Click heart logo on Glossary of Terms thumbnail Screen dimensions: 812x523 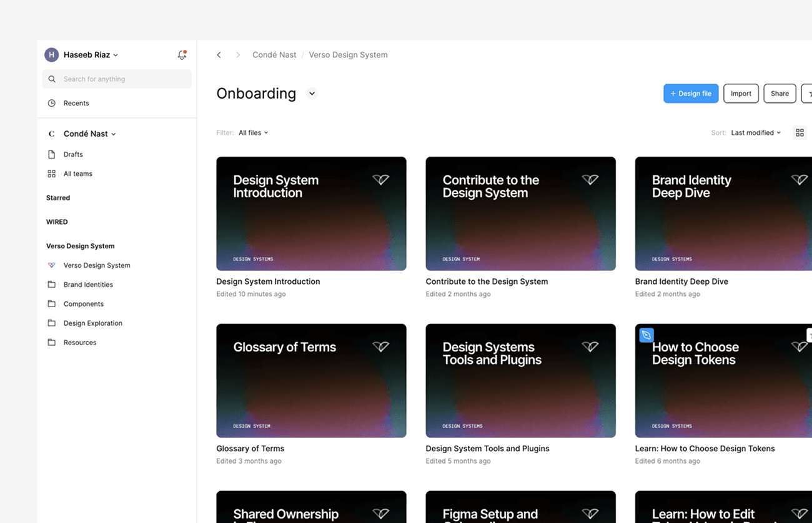[381, 346]
